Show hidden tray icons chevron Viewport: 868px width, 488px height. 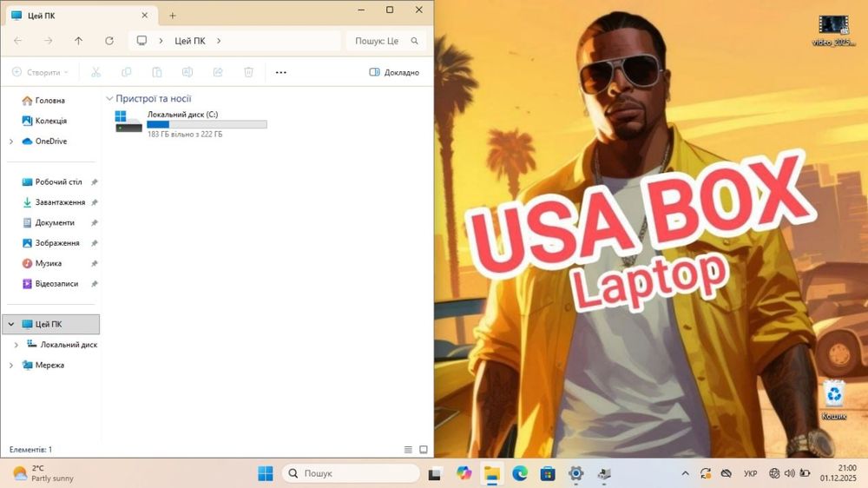pyautogui.click(x=686, y=473)
